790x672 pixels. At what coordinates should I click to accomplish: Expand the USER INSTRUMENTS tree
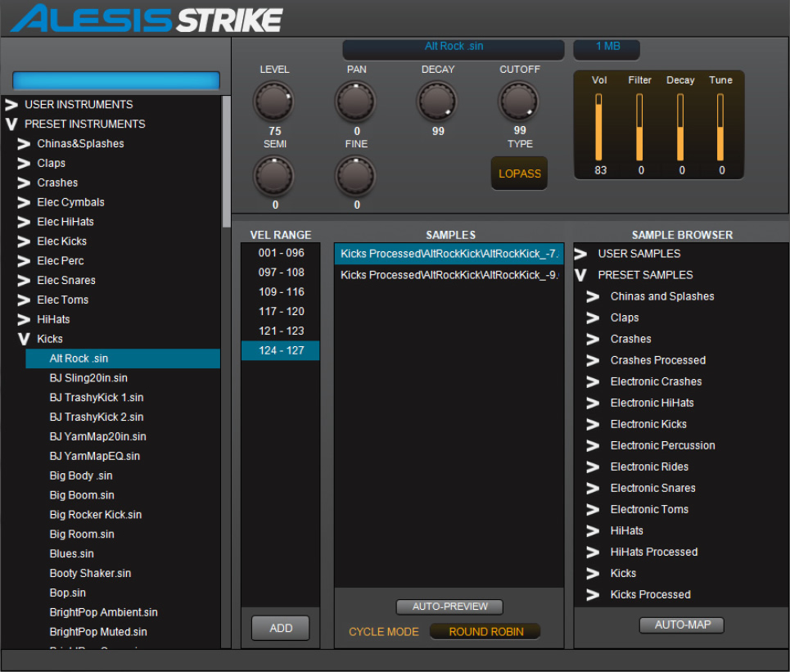click(11, 105)
